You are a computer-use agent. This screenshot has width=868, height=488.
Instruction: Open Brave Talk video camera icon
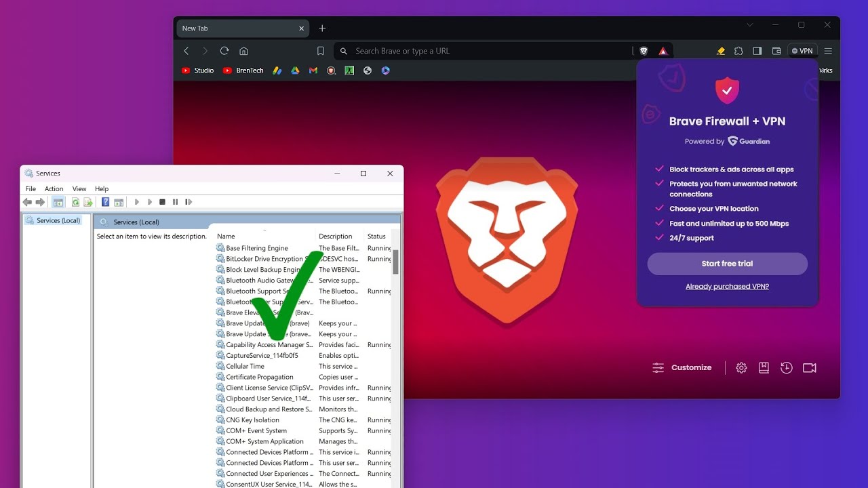(x=809, y=367)
